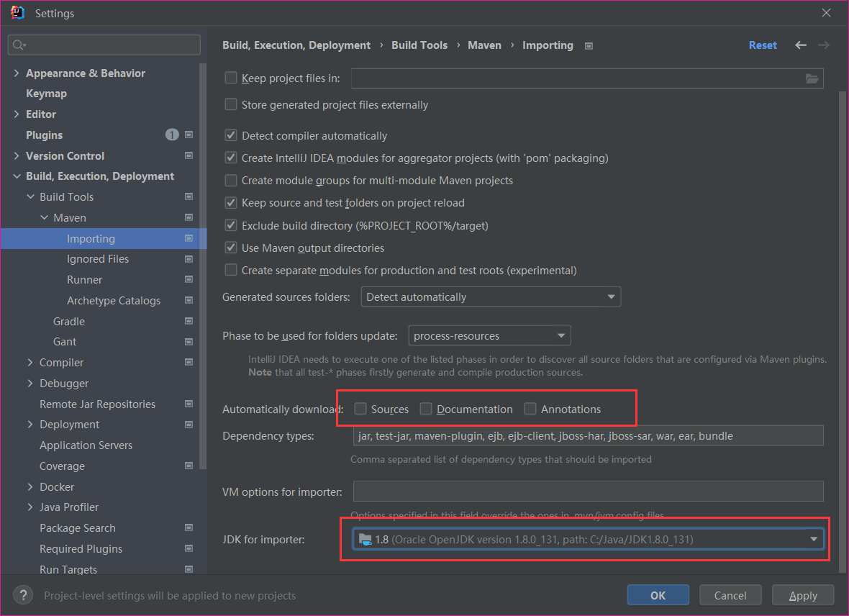Click project-level icon on Maven row
The image size is (849, 616).
point(189,218)
